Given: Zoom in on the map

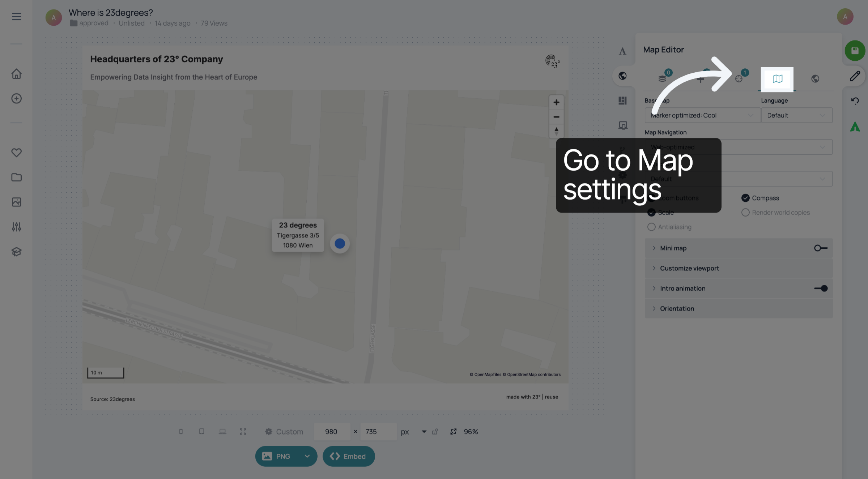Looking at the screenshot, I should pos(556,102).
